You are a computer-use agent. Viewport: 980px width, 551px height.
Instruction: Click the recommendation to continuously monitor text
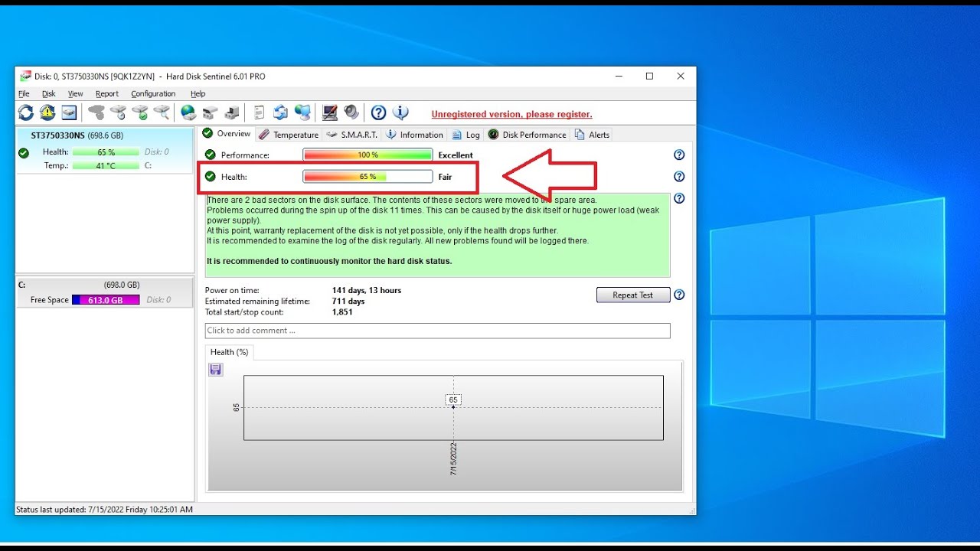[x=329, y=261]
